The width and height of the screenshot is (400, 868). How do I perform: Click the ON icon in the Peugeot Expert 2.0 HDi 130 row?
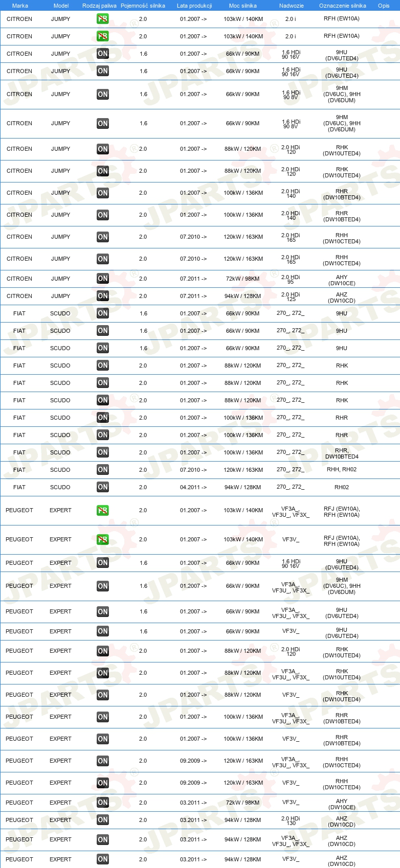pos(103,820)
